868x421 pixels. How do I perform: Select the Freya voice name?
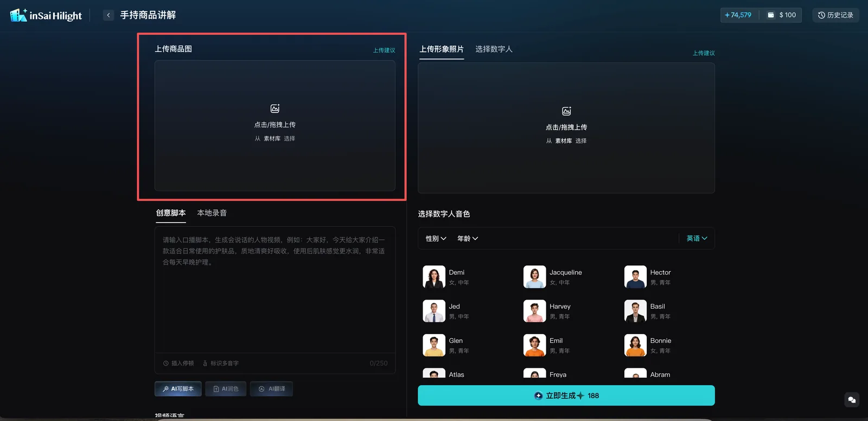point(558,375)
